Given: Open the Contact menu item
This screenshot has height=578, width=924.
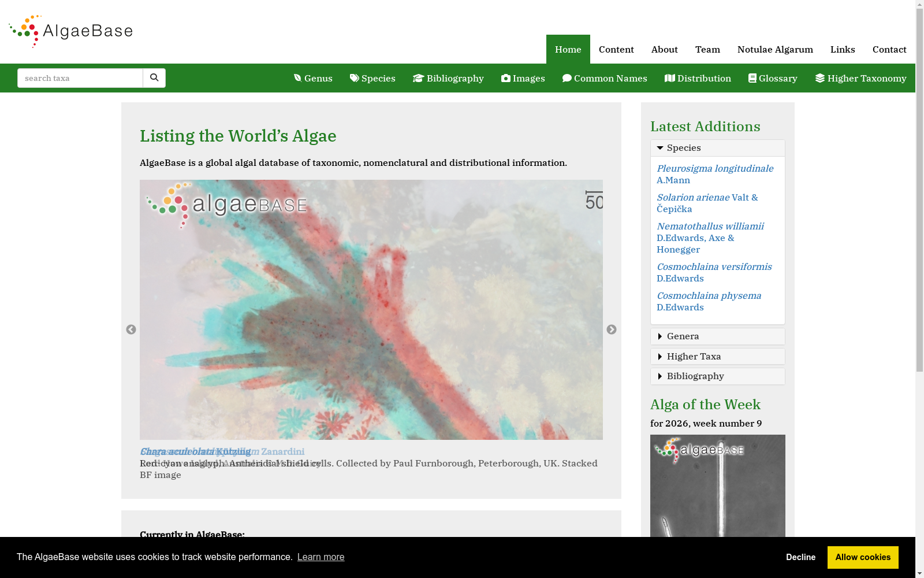Looking at the screenshot, I should (x=889, y=49).
